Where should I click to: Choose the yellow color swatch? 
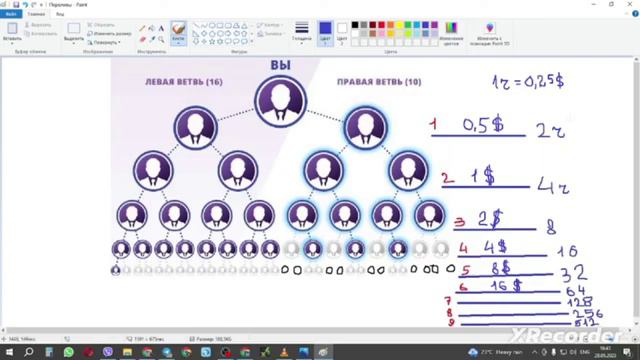point(399,25)
